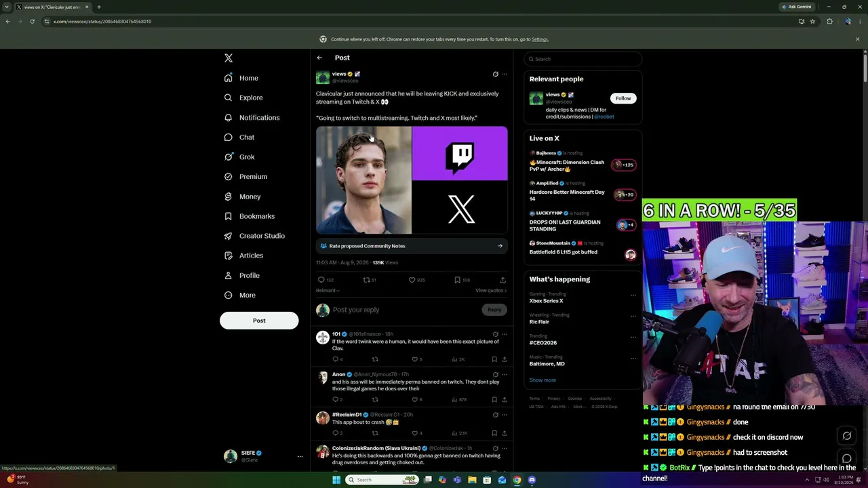Open the @roobet mention link
The height and width of the screenshot is (488, 868).
coord(604,117)
